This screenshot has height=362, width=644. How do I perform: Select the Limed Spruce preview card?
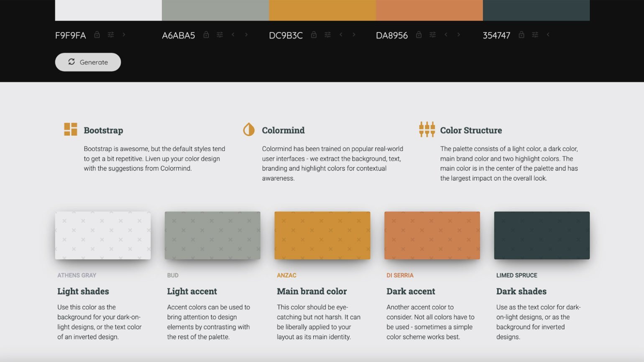(542, 235)
